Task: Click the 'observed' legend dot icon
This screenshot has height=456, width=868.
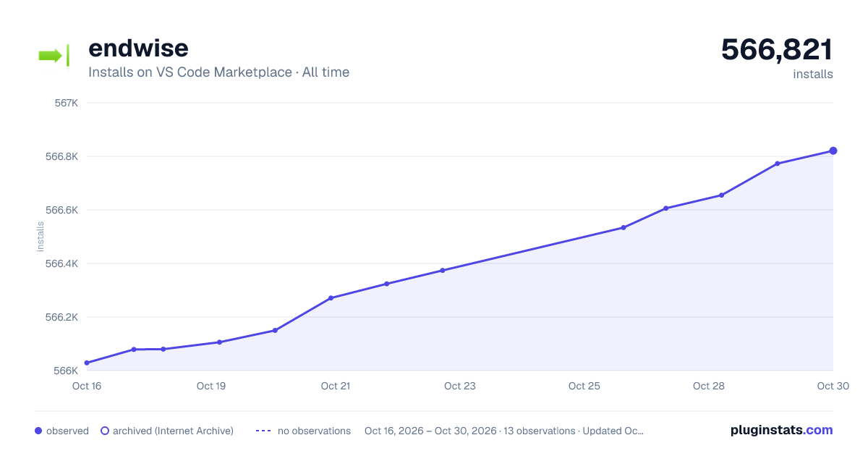Action: pyautogui.click(x=38, y=431)
